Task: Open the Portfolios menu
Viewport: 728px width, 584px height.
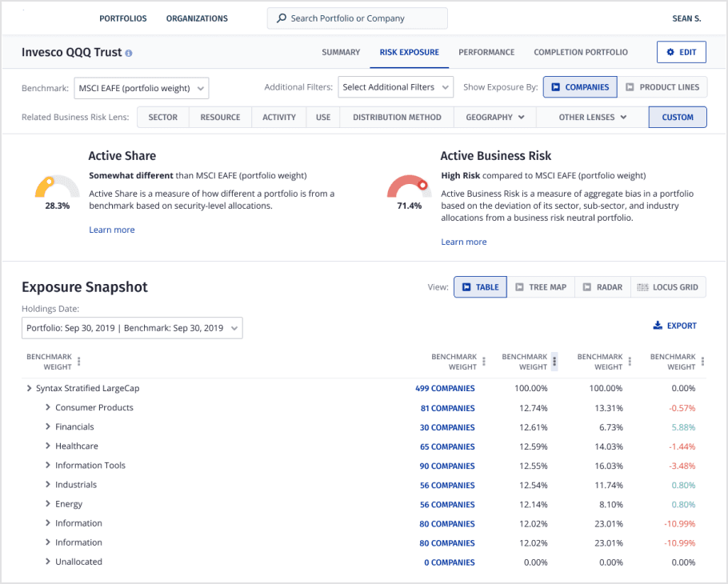Action: (x=123, y=18)
